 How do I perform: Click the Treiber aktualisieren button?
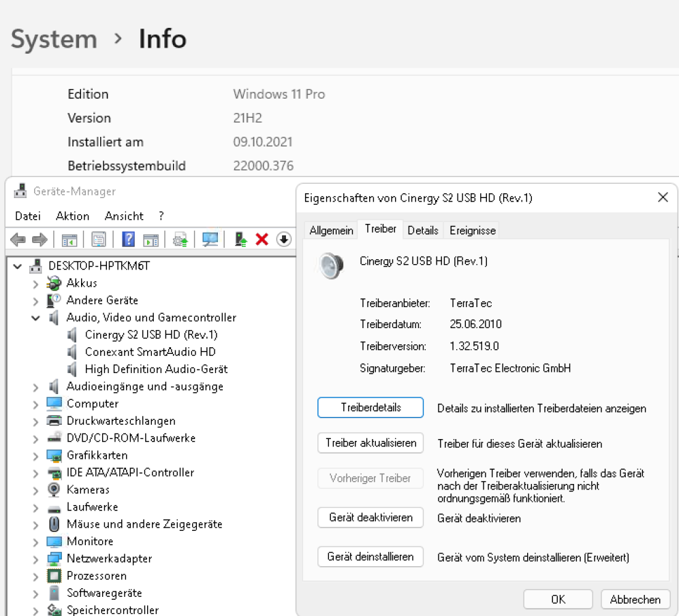pyautogui.click(x=370, y=443)
